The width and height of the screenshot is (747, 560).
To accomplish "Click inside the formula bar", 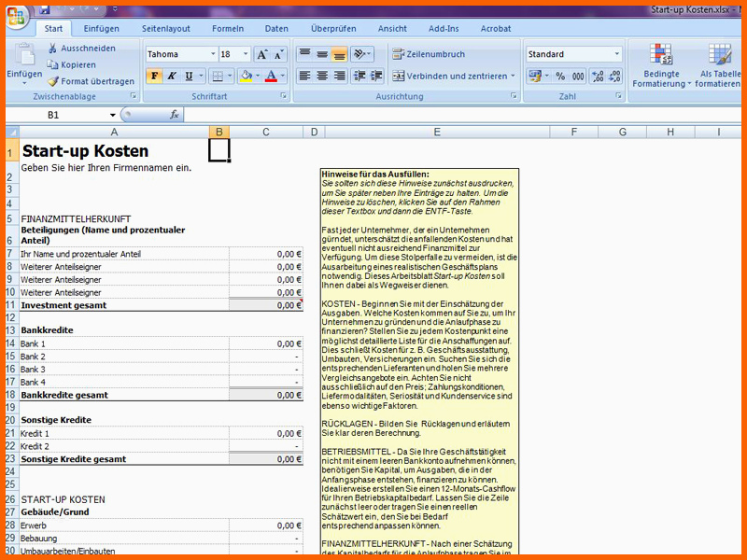I will 462,115.
